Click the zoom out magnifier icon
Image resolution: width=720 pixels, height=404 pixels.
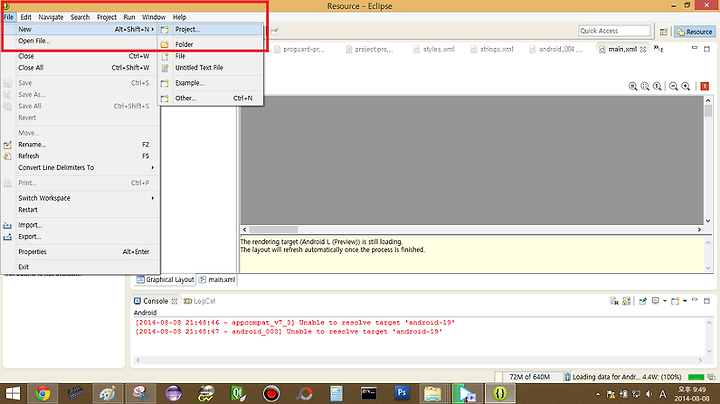(674, 86)
